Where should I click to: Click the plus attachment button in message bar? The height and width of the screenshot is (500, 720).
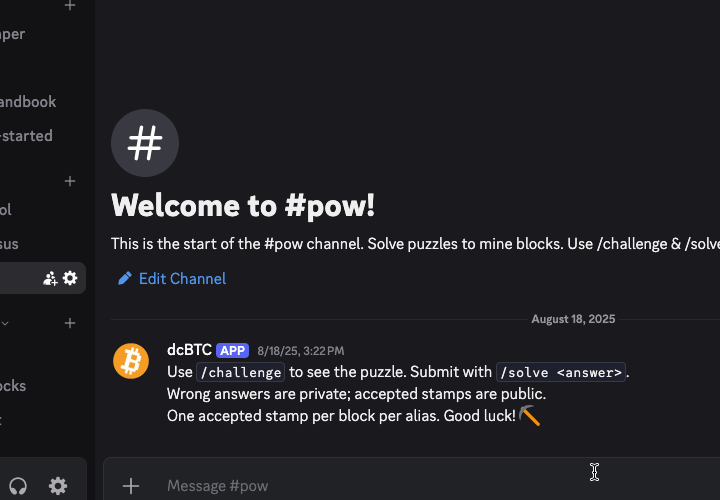point(131,486)
